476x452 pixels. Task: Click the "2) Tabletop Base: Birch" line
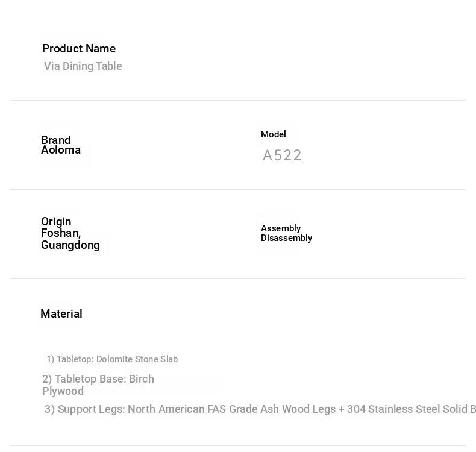point(98,379)
